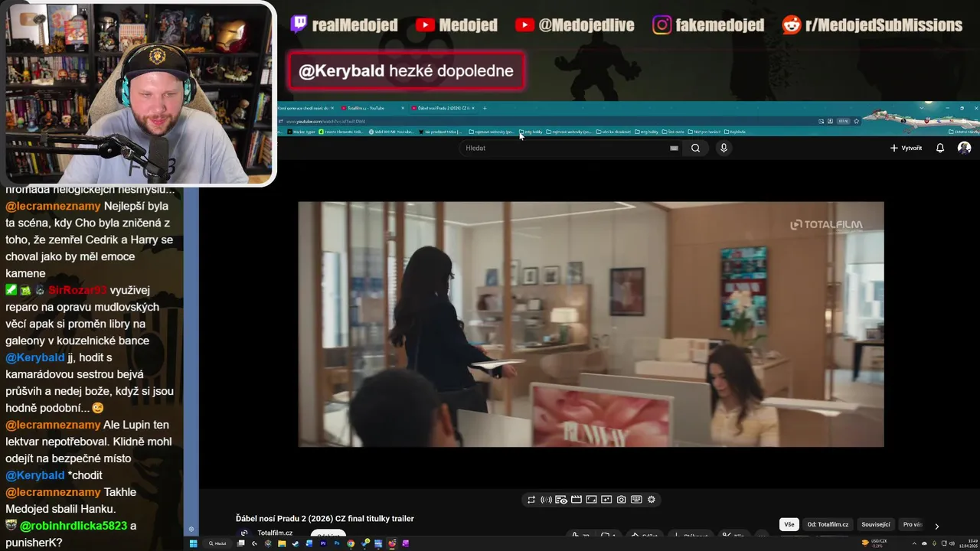Start voice search with the microphone icon
The width and height of the screenshot is (980, 551).
point(724,148)
